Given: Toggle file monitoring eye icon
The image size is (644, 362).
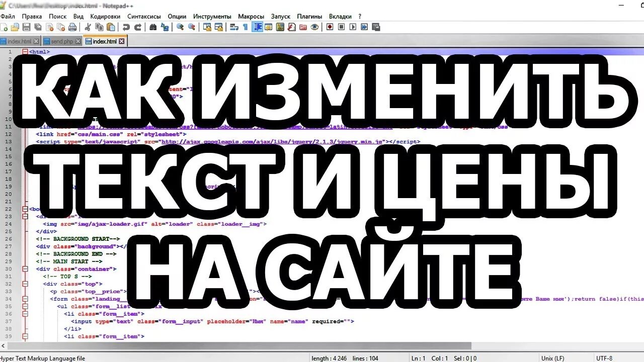Looking at the screenshot, I should point(314,27).
